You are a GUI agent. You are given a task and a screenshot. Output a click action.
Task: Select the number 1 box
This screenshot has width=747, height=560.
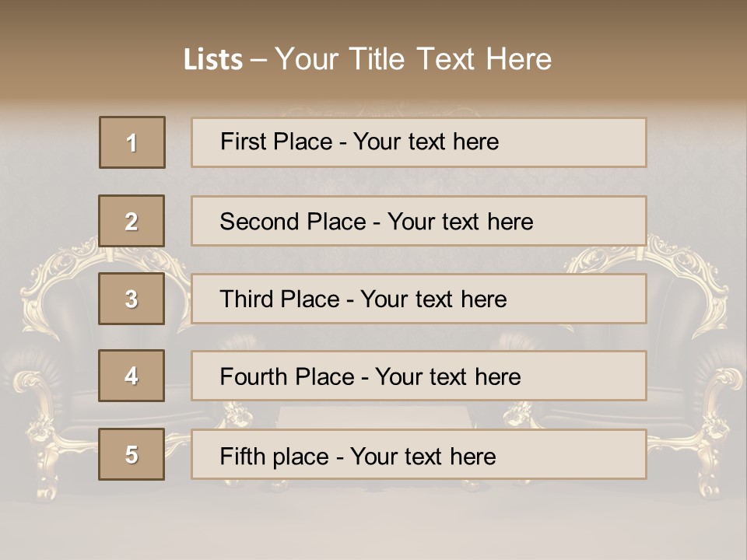(x=132, y=142)
